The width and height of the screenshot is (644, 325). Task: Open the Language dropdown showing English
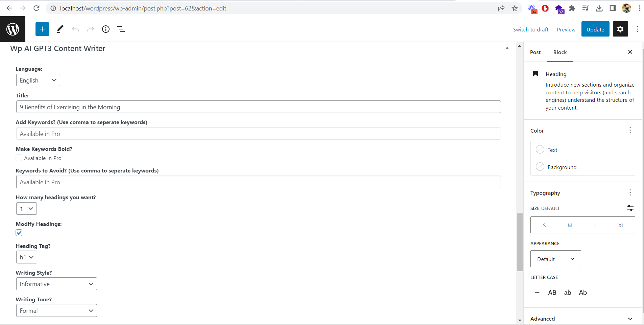pos(38,80)
